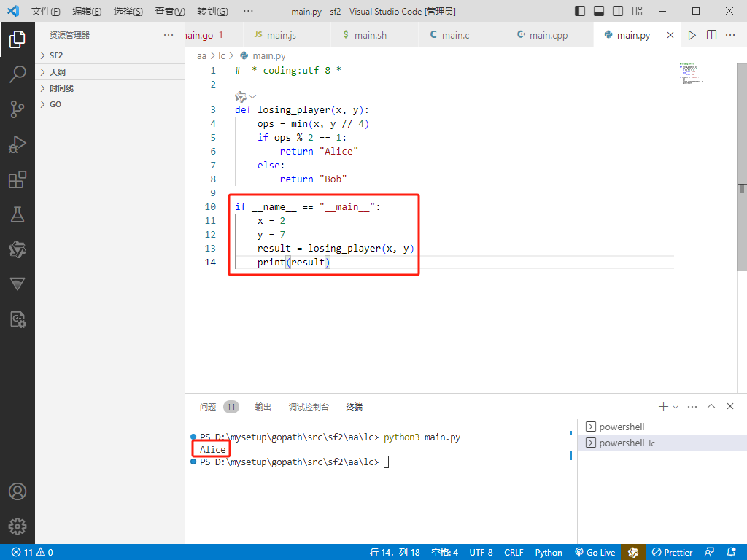Image resolution: width=747 pixels, height=560 pixels.
Task: Open the 输出 output panel tab
Action: 263,407
